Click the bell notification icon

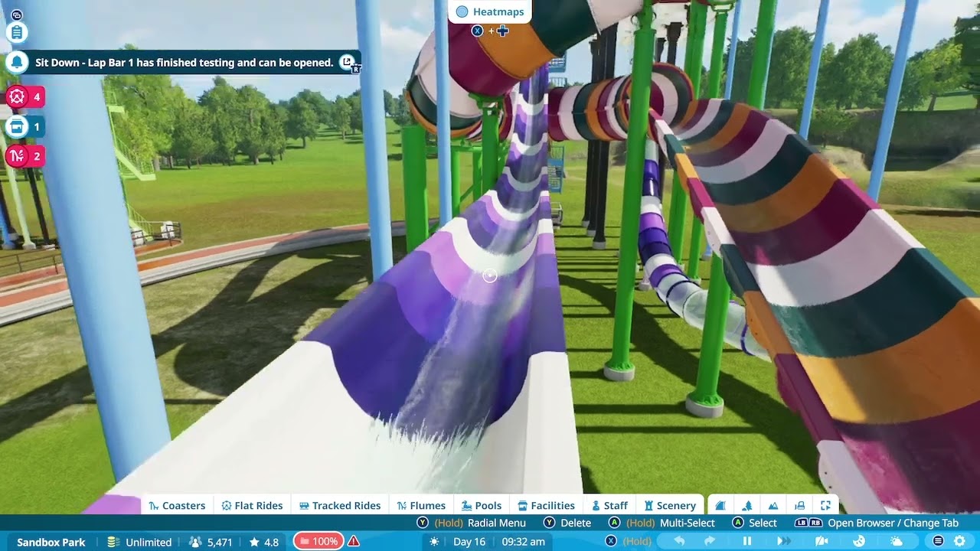click(x=17, y=63)
